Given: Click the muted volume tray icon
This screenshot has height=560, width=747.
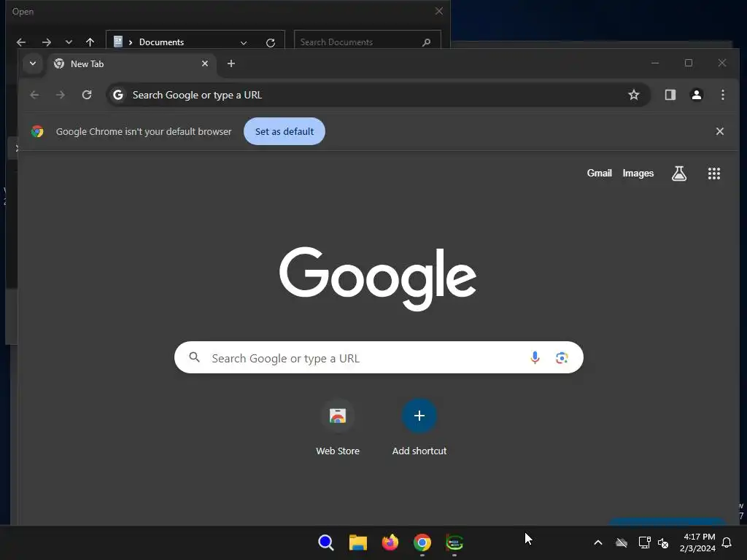Looking at the screenshot, I should point(662,542).
